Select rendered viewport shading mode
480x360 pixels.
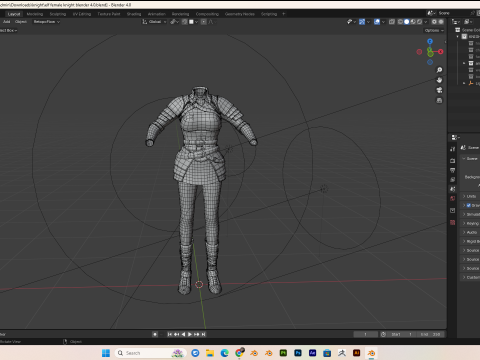point(419,22)
